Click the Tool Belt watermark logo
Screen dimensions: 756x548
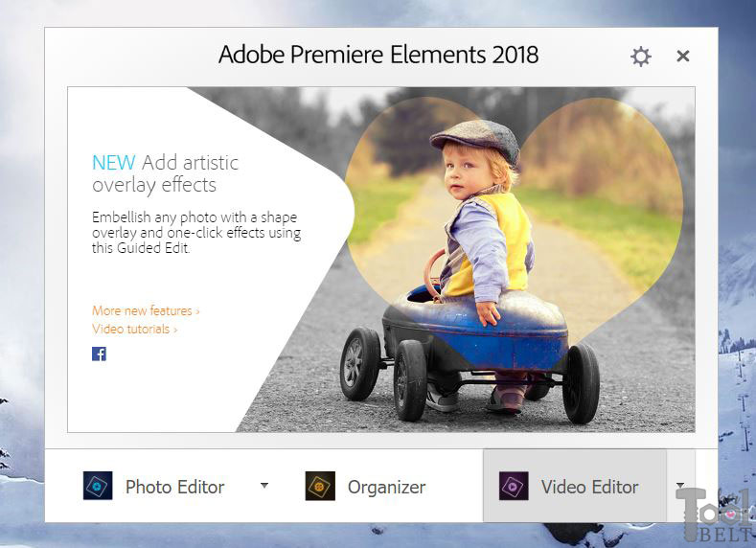[x=715, y=514]
